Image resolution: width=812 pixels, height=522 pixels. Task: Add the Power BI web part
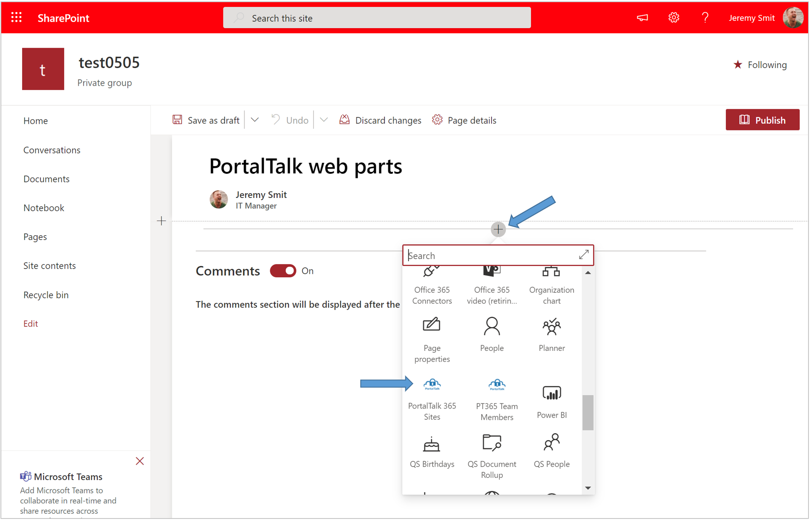pyautogui.click(x=551, y=402)
